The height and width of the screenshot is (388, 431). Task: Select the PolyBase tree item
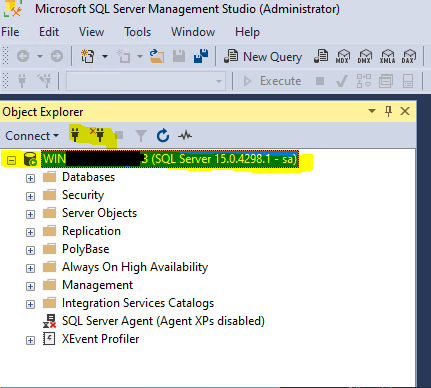click(86, 249)
